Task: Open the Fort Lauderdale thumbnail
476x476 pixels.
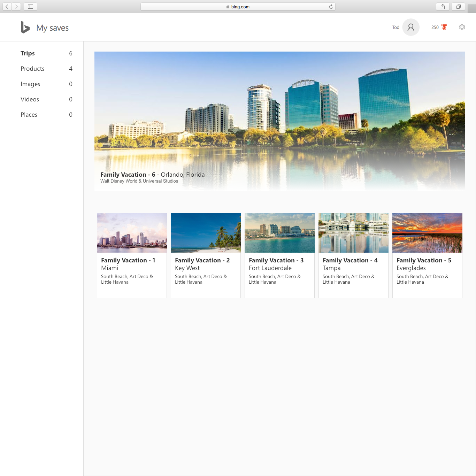Action: 279,233
